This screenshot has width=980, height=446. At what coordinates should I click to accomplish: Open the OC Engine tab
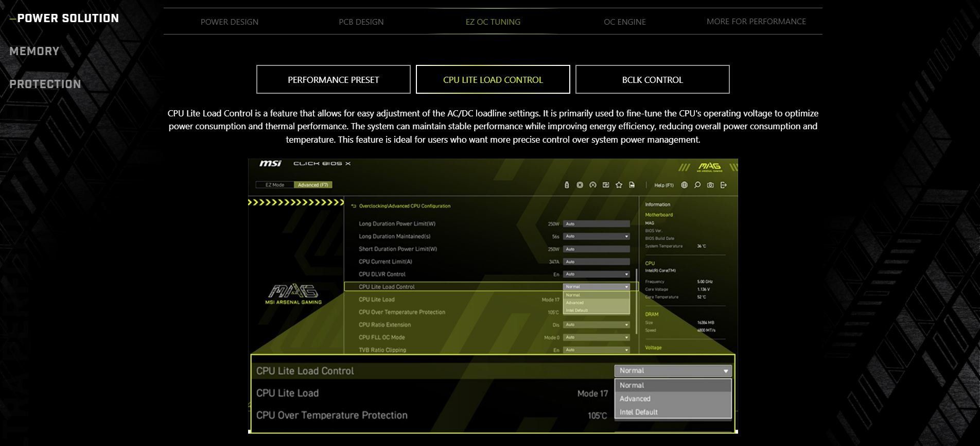point(625,22)
